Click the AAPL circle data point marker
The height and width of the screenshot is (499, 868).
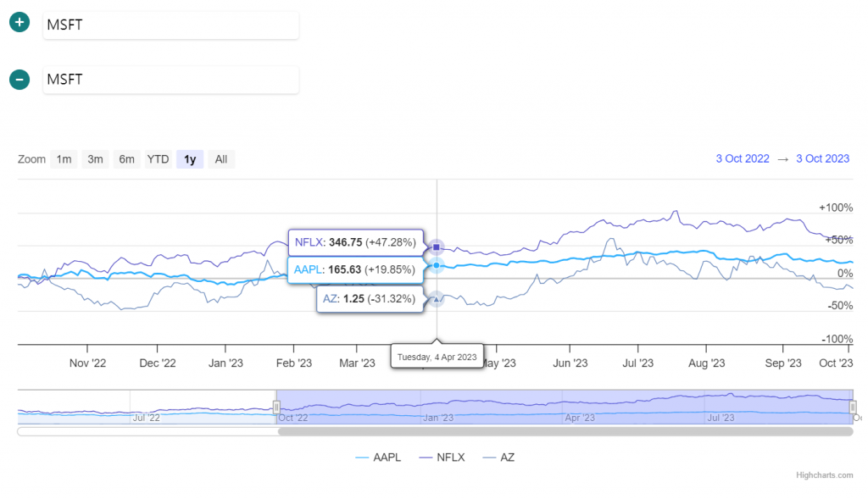pos(437,265)
